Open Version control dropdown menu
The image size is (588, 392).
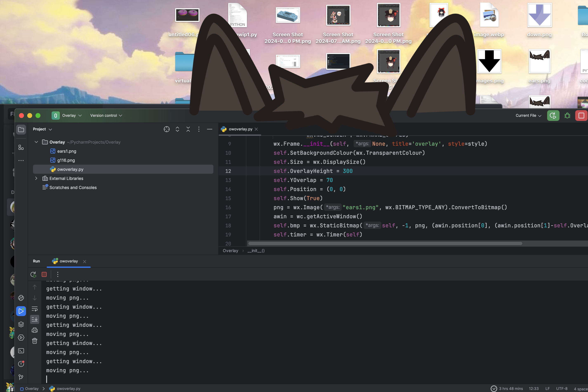(106, 116)
